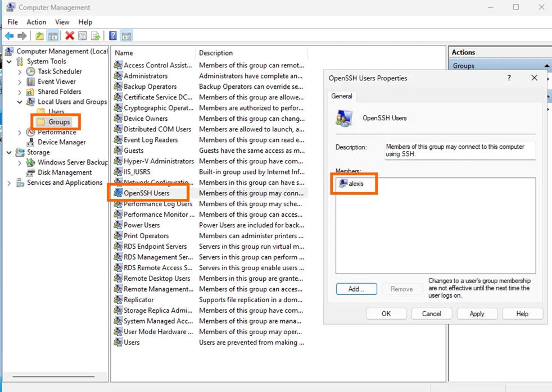
Task: Click Cancel in the properties dialog
Action: point(432,313)
